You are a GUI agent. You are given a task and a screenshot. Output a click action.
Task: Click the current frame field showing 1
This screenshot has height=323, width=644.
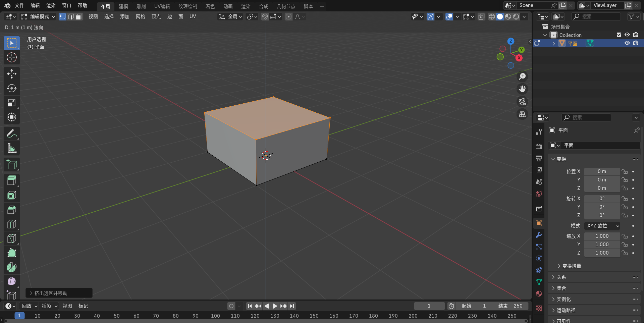pyautogui.click(x=429, y=306)
